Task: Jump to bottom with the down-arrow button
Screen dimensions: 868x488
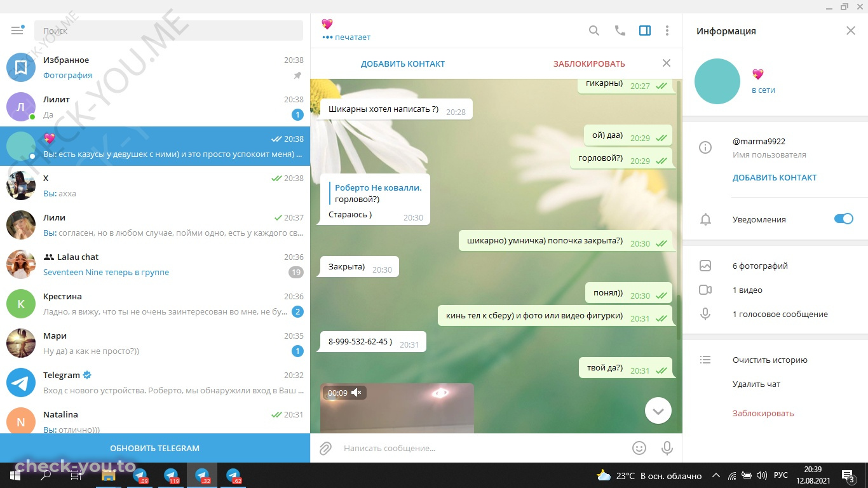Action: 658,411
